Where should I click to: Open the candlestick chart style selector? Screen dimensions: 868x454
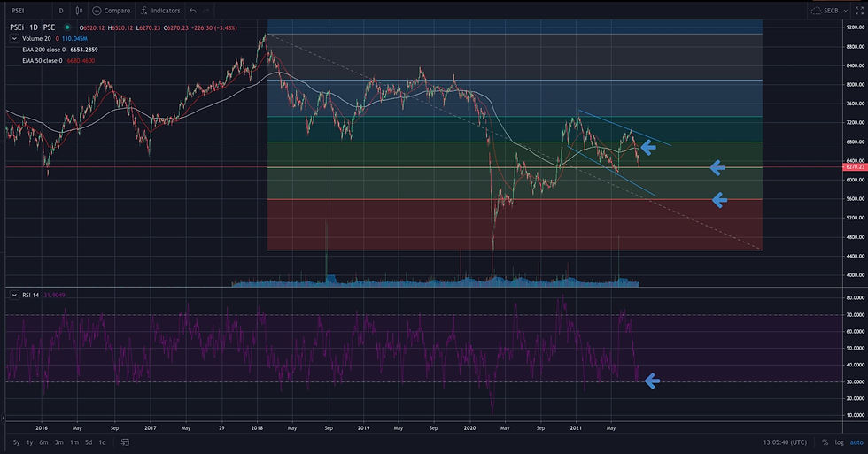coord(79,11)
